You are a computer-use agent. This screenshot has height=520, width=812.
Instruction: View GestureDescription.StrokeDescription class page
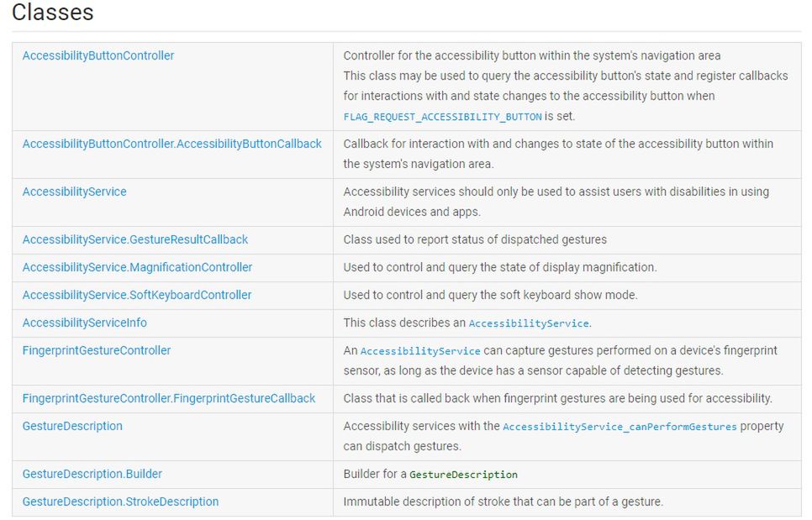[120, 502]
